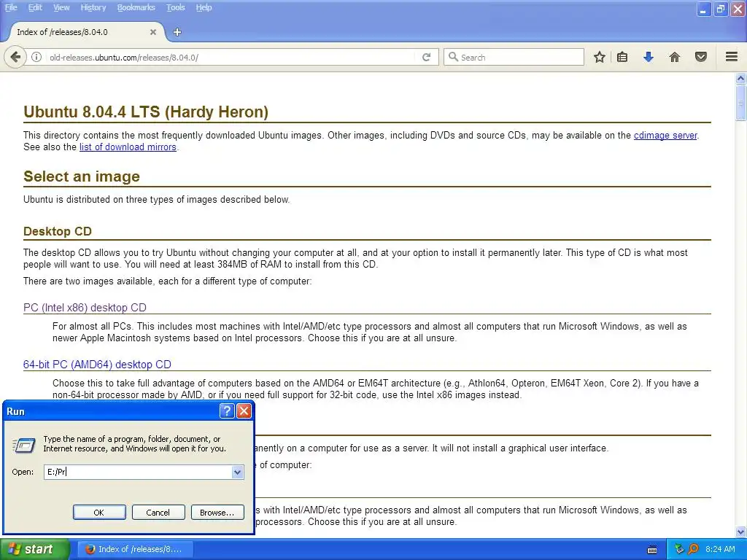747x560 pixels.
Task: Click the Ubuntu 8.04.4 LTS (Hardy Heron) heading
Action: pos(146,112)
